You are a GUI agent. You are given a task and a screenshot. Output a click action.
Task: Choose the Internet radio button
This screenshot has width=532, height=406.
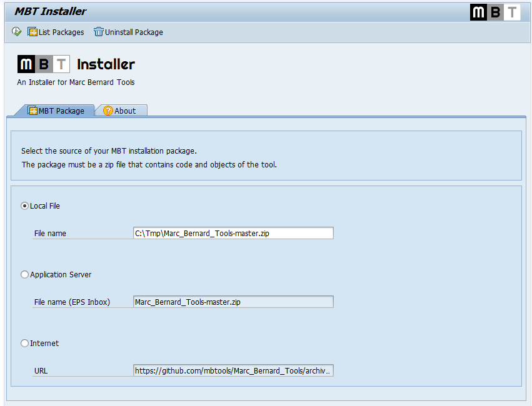coord(24,344)
